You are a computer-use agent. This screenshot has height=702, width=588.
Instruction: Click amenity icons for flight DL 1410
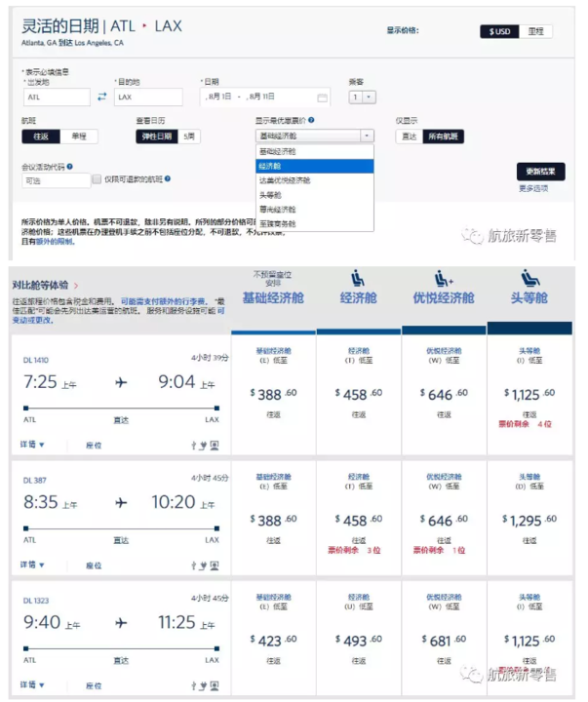click(205, 446)
